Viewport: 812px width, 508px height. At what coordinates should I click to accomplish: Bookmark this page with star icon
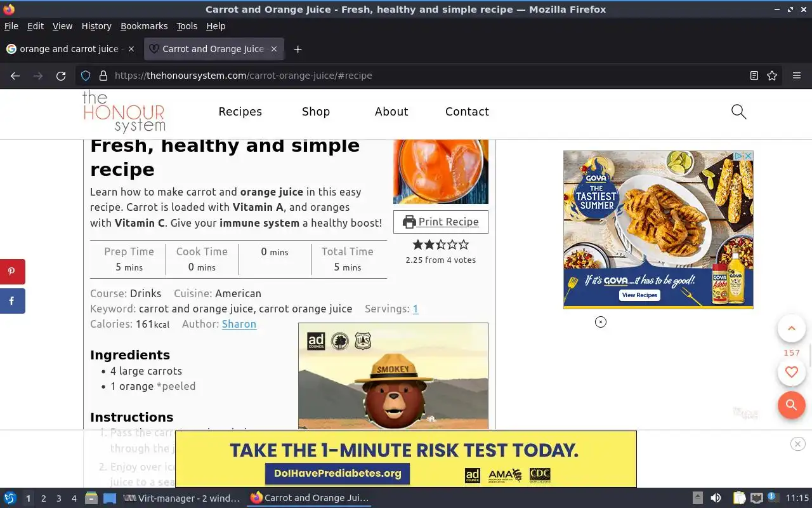coord(772,76)
